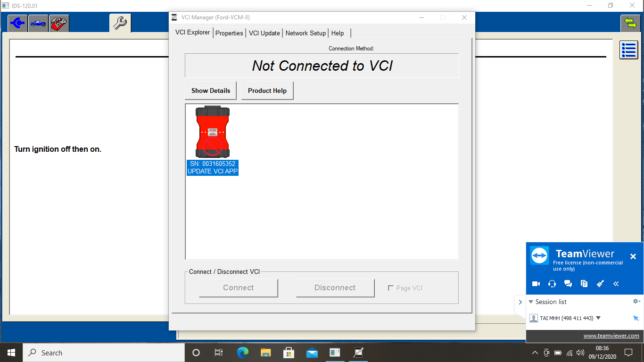
Task: Click the battery tray icon
Action: 558,353
